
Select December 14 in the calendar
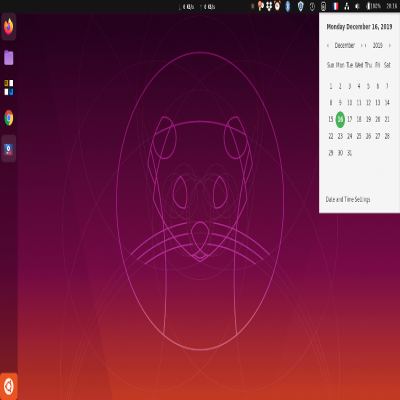[387, 103]
